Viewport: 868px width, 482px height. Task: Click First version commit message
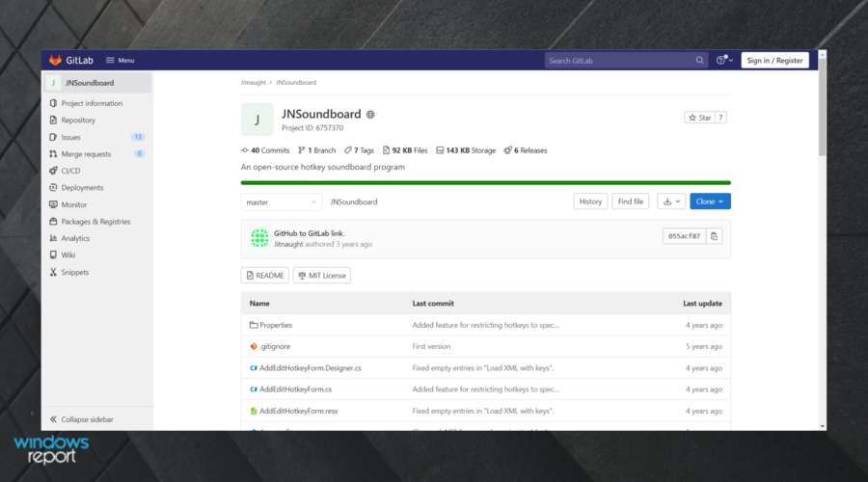[x=431, y=346]
